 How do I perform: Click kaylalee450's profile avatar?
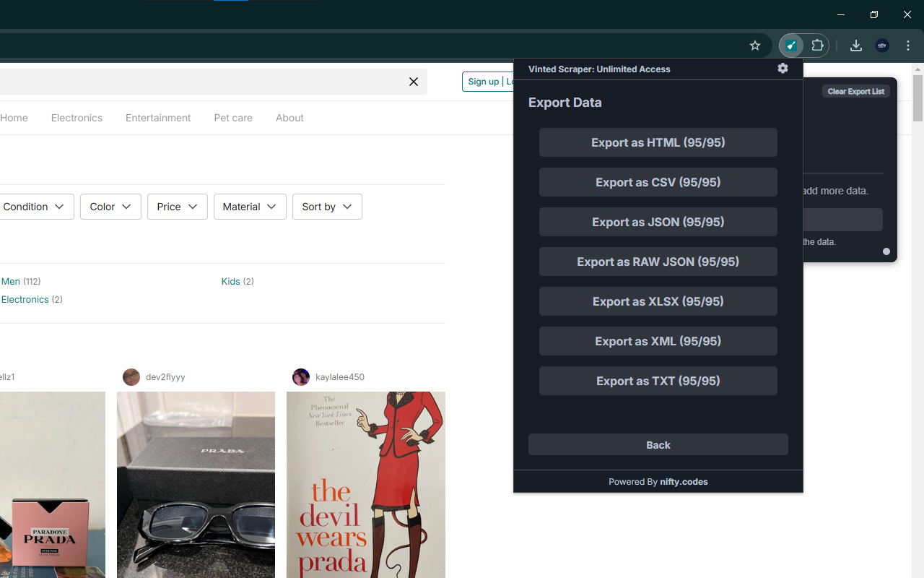coord(301,377)
